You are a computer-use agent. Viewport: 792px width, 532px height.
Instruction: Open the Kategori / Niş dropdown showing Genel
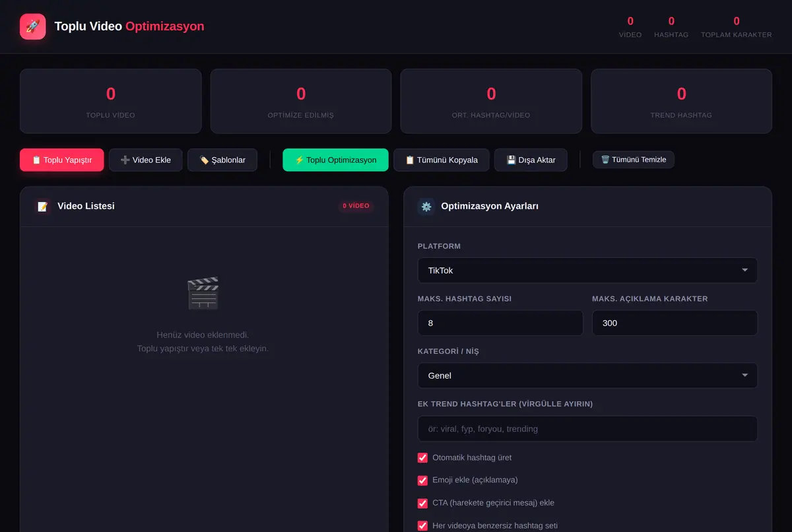tap(587, 376)
